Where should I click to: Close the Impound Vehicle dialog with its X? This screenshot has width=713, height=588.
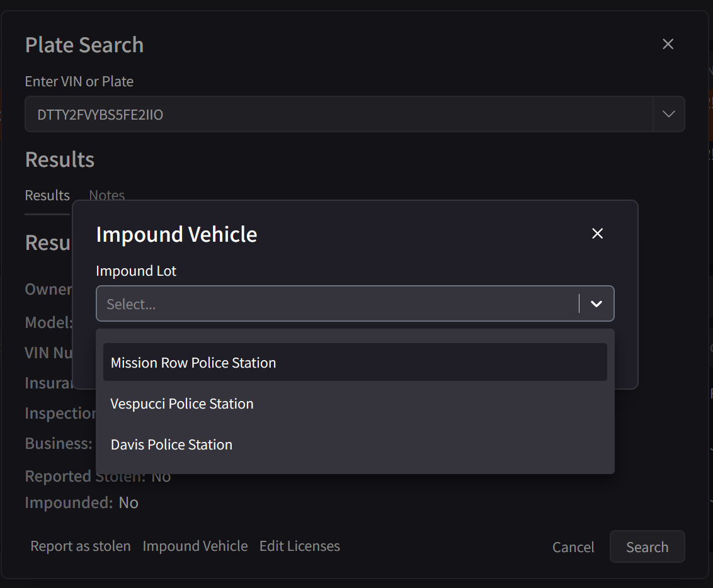pyautogui.click(x=597, y=233)
